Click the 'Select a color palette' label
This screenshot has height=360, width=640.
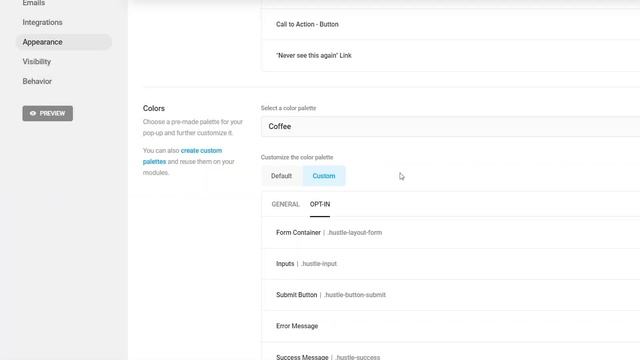click(x=289, y=108)
